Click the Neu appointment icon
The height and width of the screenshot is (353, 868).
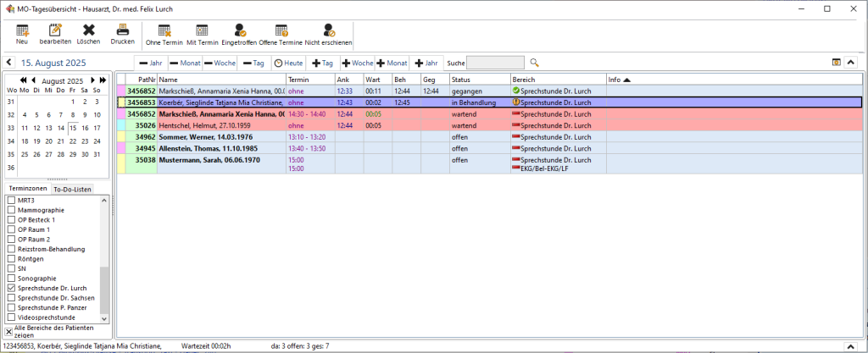pos(22,31)
